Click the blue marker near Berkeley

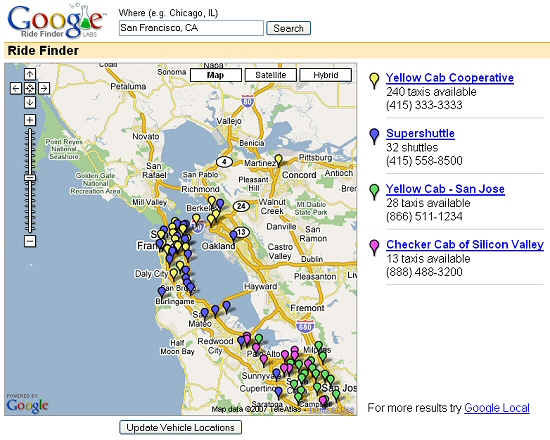[220, 204]
